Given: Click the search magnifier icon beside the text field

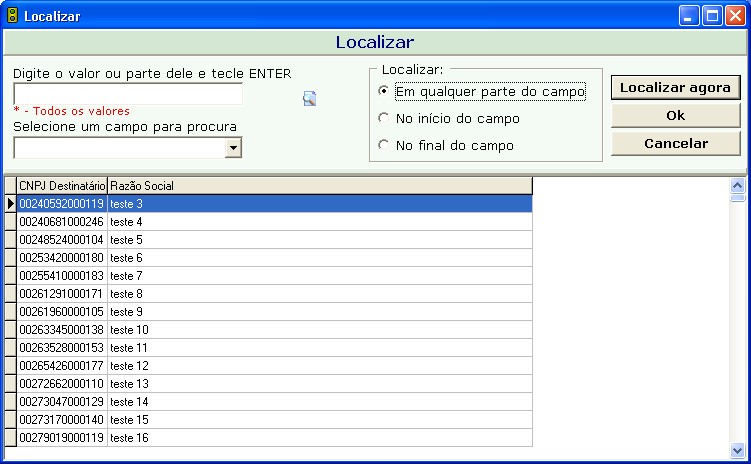Looking at the screenshot, I should [x=309, y=98].
